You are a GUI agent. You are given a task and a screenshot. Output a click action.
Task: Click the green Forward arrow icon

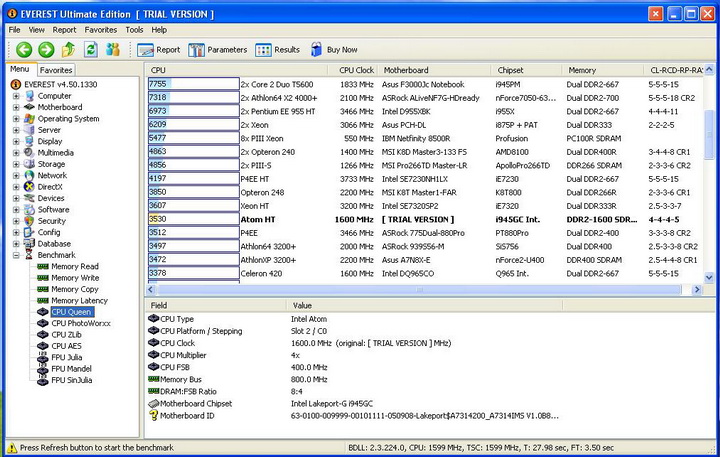point(46,50)
